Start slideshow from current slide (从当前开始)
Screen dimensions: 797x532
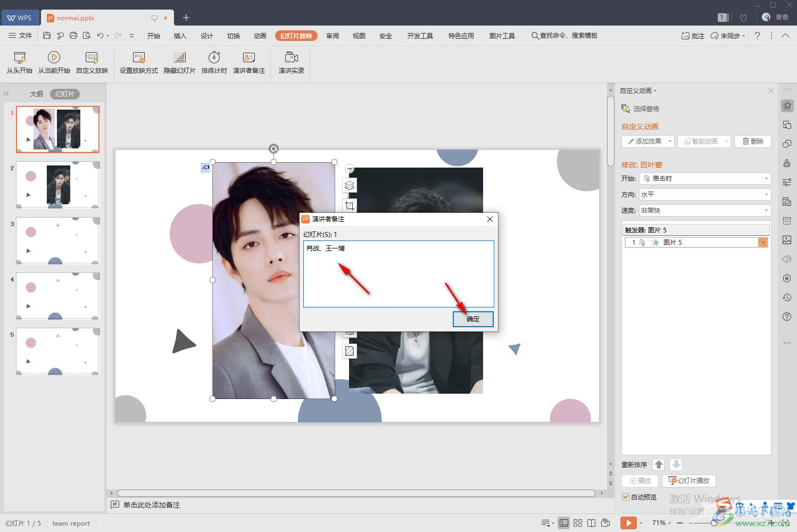pyautogui.click(x=54, y=63)
